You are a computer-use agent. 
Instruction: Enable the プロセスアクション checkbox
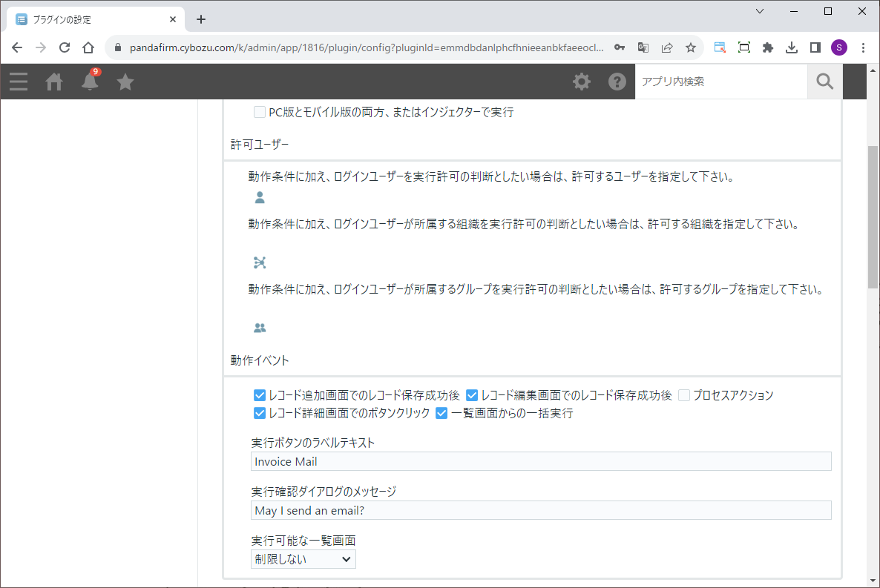coord(684,396)
